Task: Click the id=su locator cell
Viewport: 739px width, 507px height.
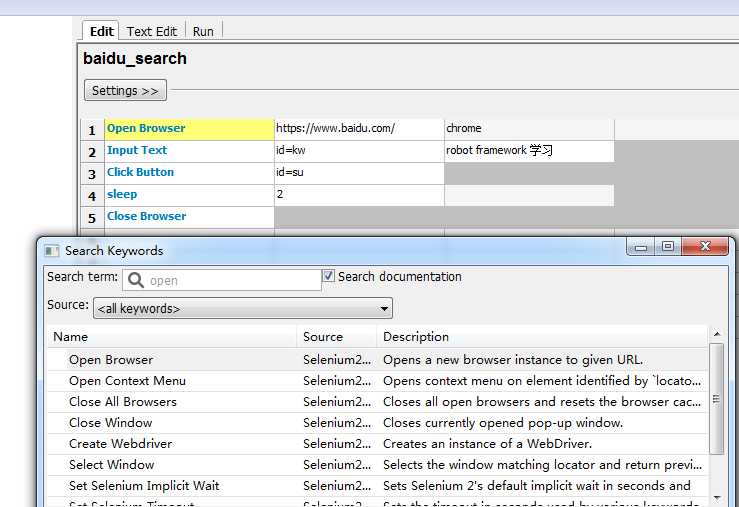Action: (359, 173)
